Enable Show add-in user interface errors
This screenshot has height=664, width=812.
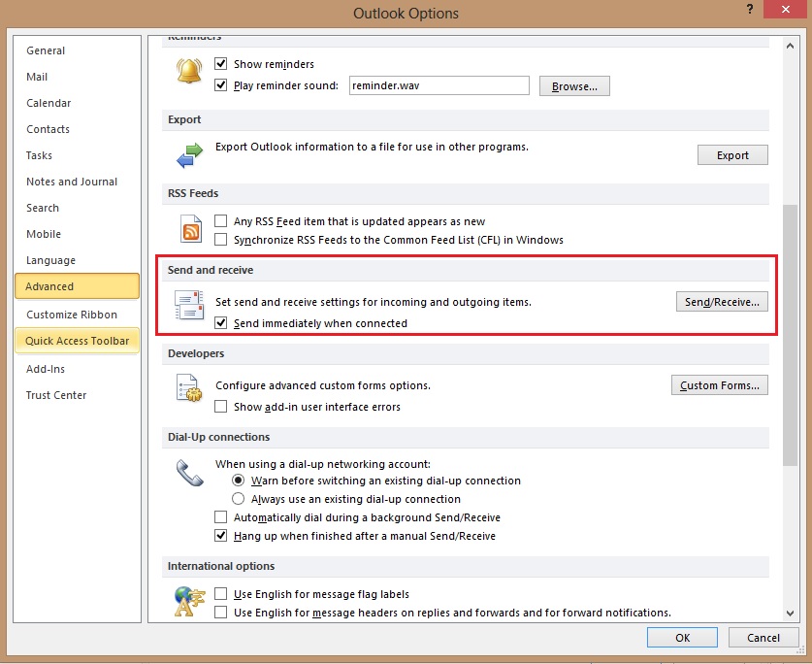pos(220,407)
